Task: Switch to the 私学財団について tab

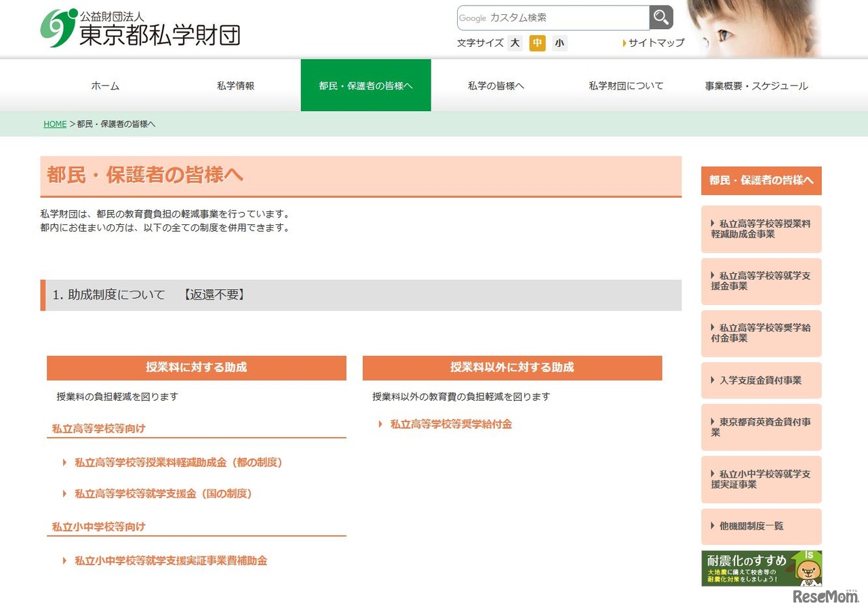Action: [625, 85]
